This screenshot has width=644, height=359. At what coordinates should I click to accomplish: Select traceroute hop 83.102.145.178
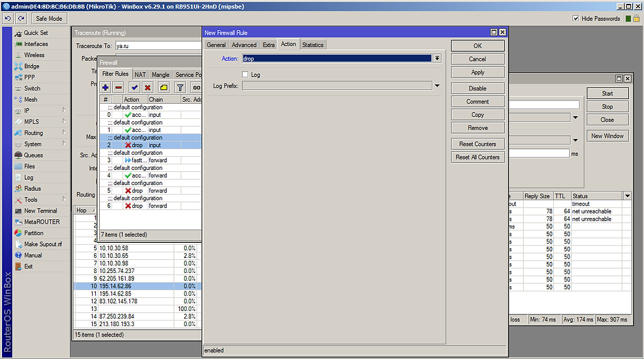(137, 301)
